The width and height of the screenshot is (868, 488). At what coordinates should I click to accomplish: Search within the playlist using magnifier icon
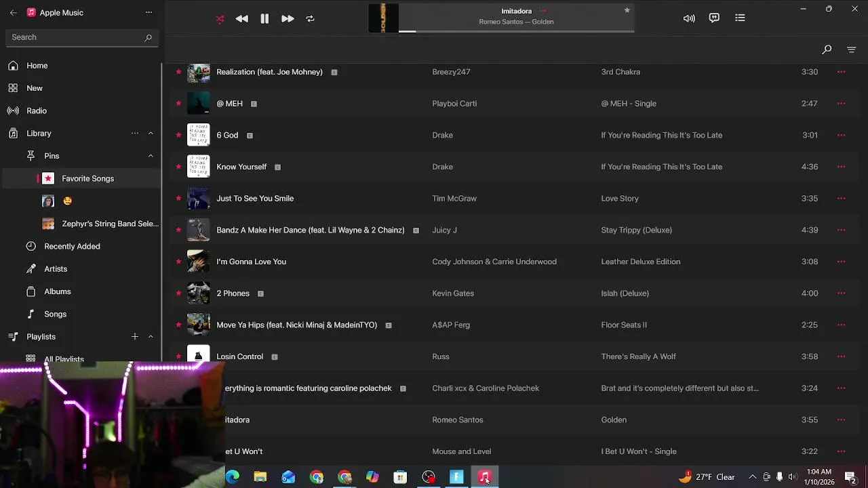click(827, 49)
